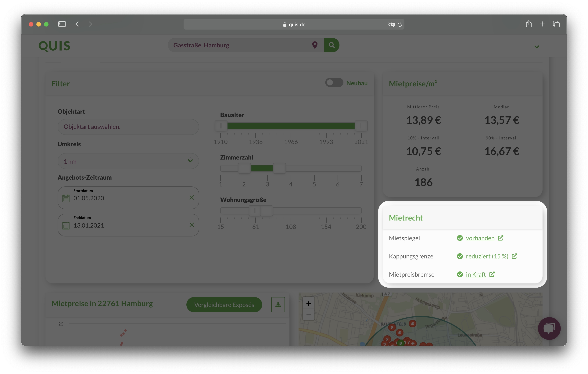Click the Wohnungsgröße upper slider handle

click(266, 210)
